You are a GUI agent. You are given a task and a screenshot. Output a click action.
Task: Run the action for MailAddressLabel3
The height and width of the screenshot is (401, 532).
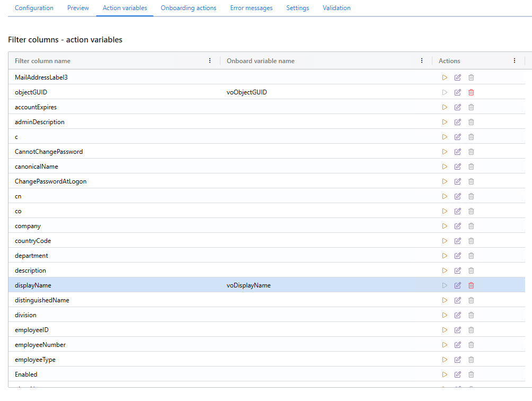pyautogui.click(x=445, y=77)
